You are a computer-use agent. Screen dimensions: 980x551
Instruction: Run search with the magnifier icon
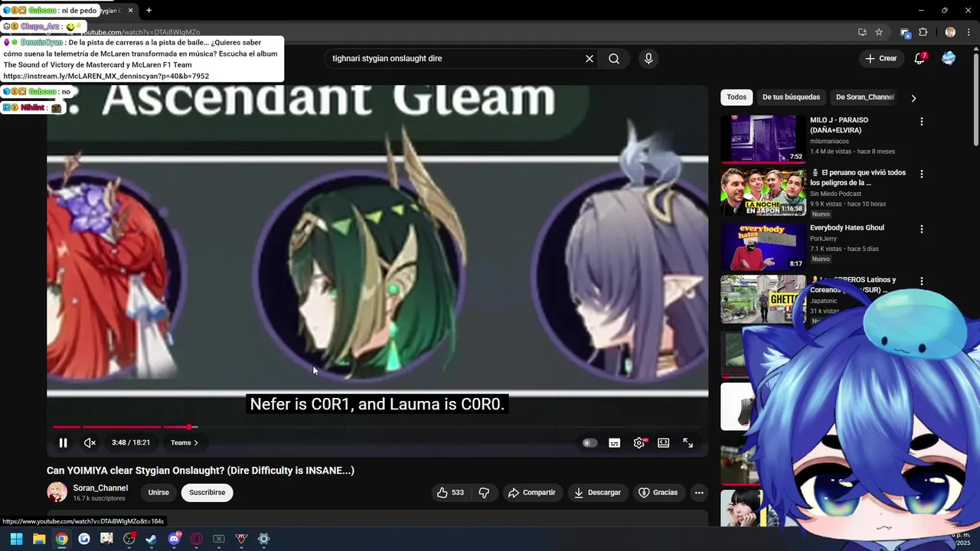(x=614, y=58)
